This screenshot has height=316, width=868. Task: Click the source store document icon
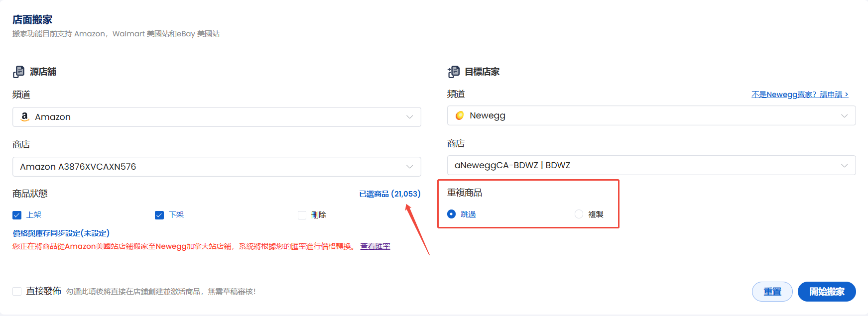18,72
